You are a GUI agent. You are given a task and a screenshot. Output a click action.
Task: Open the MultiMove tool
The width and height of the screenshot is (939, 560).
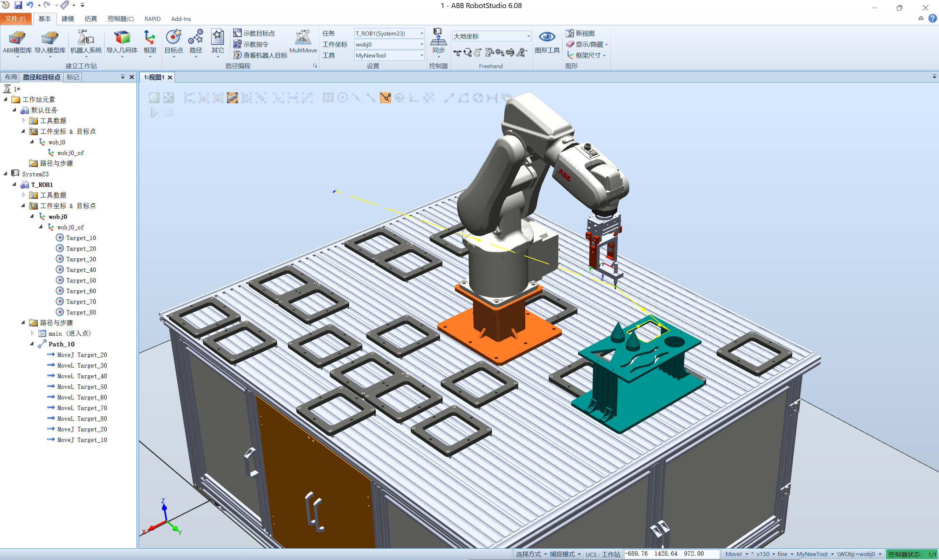click(303, 41)
